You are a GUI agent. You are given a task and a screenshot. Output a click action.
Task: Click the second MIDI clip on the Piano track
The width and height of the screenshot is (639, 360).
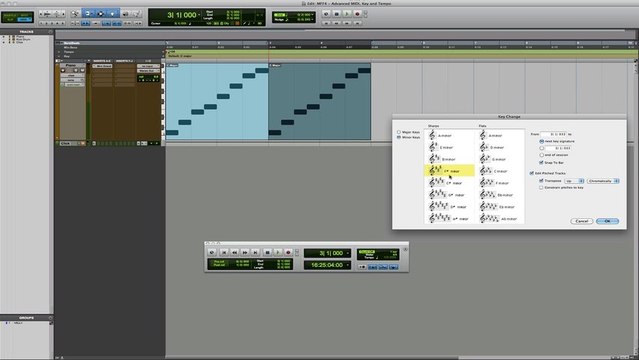320,101
